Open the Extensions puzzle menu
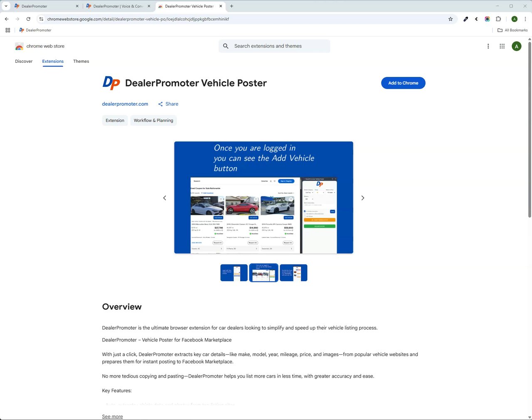Screen dimensions: 532x420 [498, 19]
